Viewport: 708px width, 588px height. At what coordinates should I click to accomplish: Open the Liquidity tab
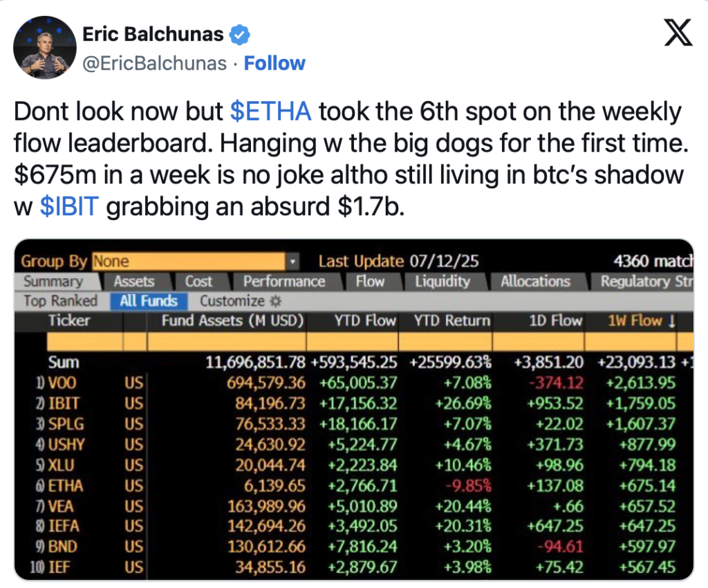tap(442, 282)
